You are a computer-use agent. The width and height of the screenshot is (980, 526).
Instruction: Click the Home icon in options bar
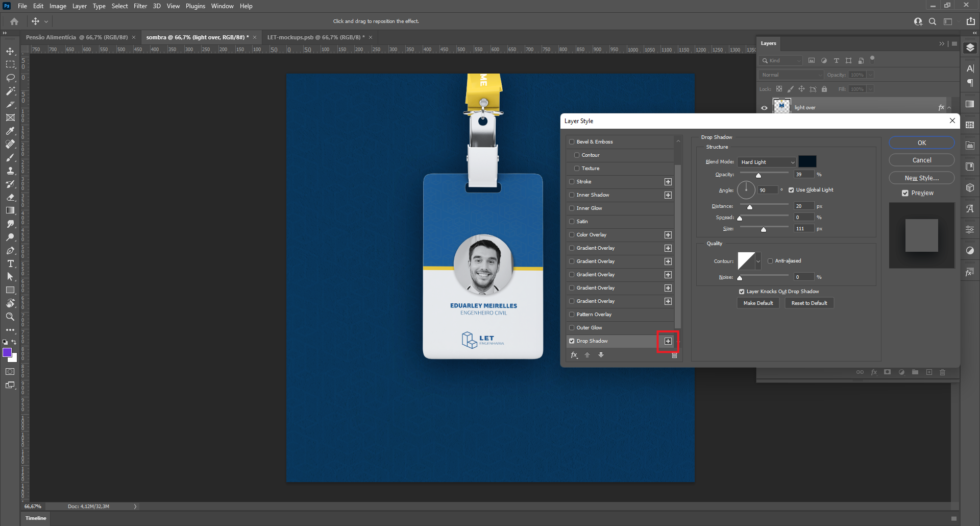pyautogui.click(x=14, y=21)
